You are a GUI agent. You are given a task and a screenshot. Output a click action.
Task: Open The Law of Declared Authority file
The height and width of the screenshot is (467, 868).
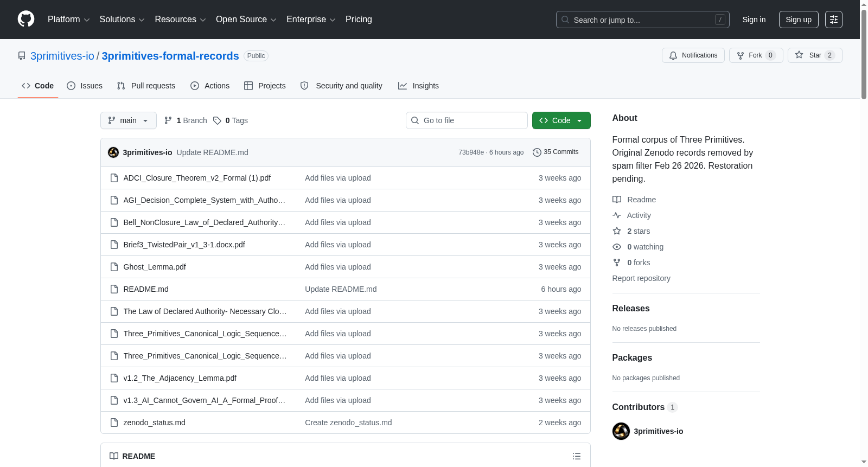pyautogui.click(x=205, y=311)
